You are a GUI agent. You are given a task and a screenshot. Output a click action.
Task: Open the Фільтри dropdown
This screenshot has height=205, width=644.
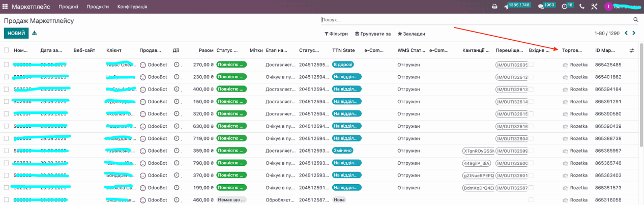(x=336, y=34)
